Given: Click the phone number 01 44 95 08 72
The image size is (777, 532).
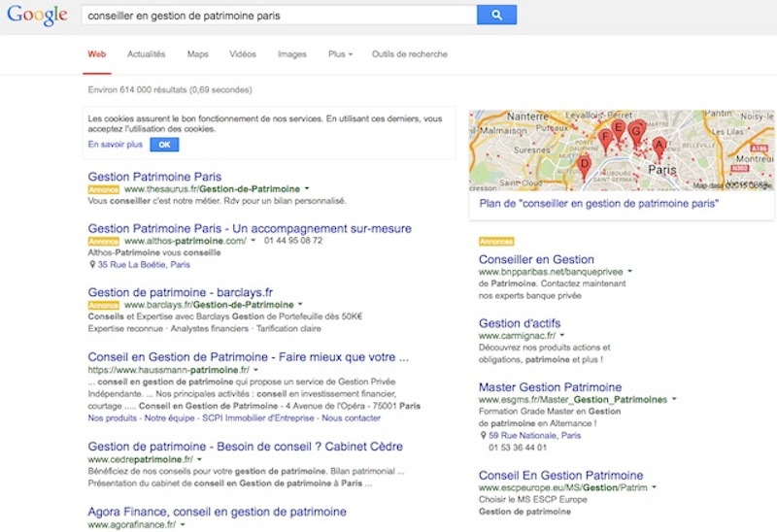Looking at the screenshot, I should (293, 241).
